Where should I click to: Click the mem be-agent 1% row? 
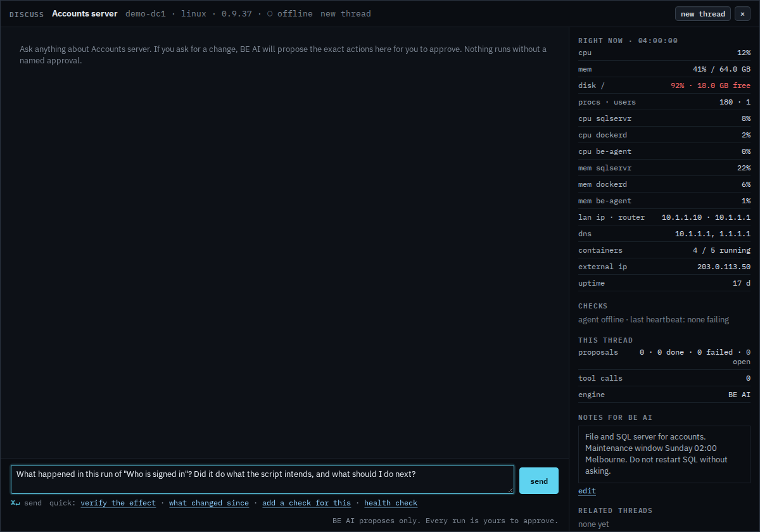click(x=664, y=201)
